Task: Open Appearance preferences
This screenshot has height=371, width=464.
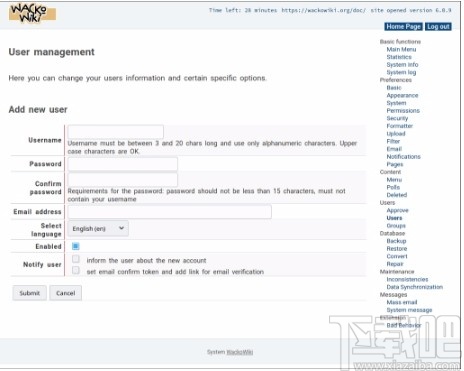Action: [x=402, y=95]
